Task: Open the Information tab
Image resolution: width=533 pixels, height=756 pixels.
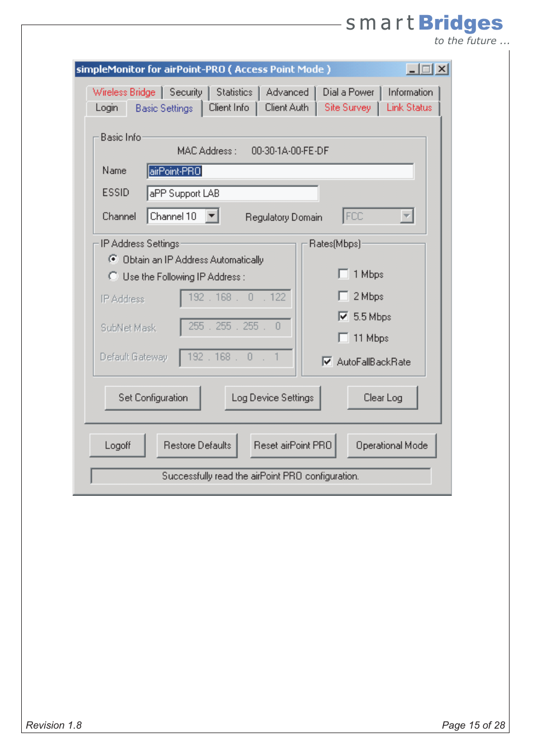Action: pos(411,92)
